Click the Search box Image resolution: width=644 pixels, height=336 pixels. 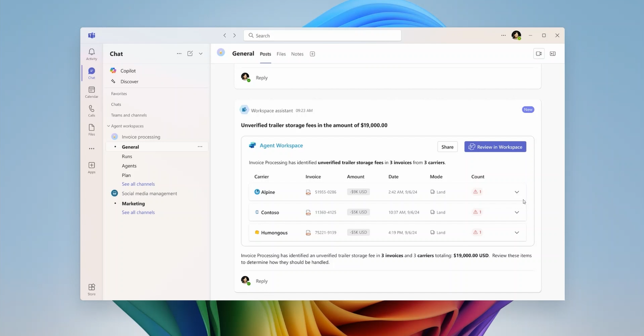[x=323, y=35]
